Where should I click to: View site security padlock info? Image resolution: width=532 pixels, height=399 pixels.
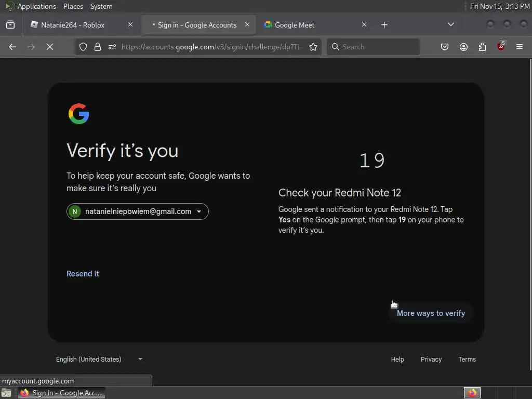tap(98, 47)
